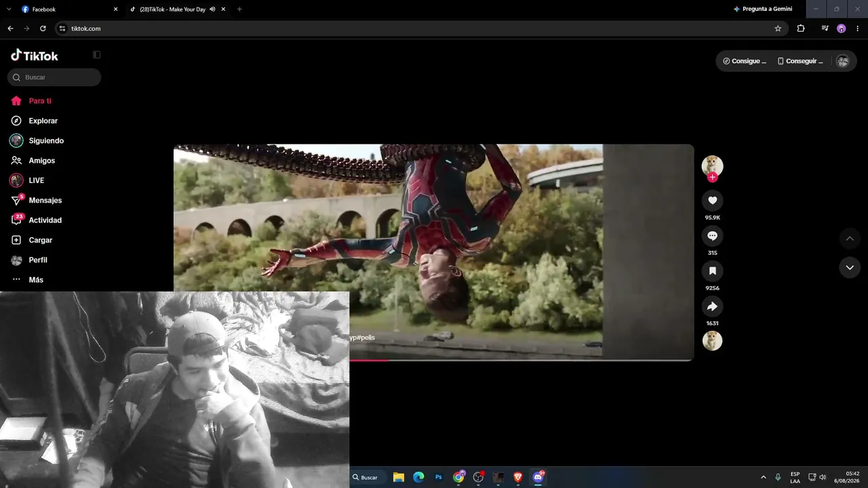Show hidden system tray icons
The height and width of the screenshot is (488, 868).
tap(764, 477)
